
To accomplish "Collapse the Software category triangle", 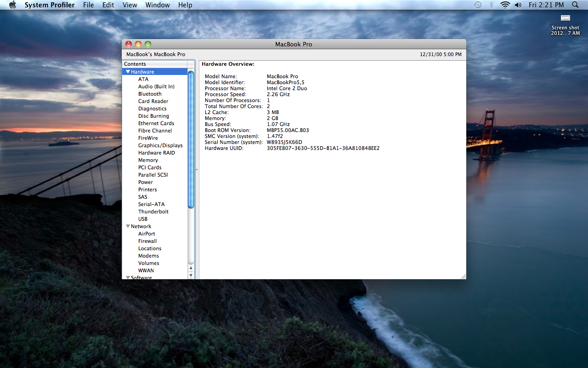I will tap(128, 277).
